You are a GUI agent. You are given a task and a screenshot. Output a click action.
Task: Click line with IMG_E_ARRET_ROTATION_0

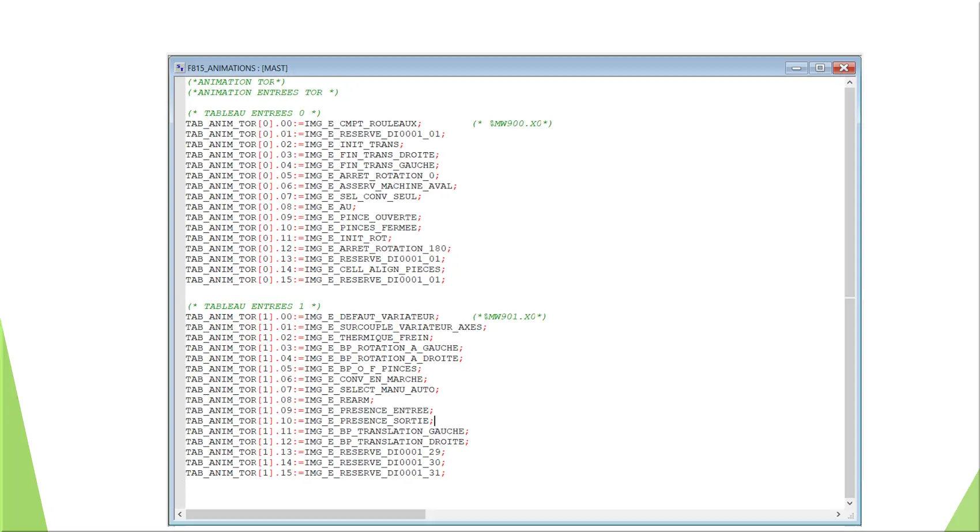pyautogui.click(x=312, y=176)
